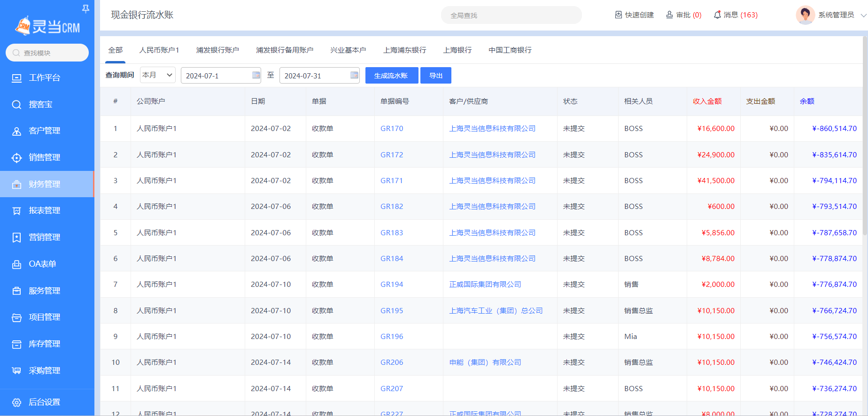
Task: Open receipt link GR207
Action: pyautogui.click(x=392, y=389)
